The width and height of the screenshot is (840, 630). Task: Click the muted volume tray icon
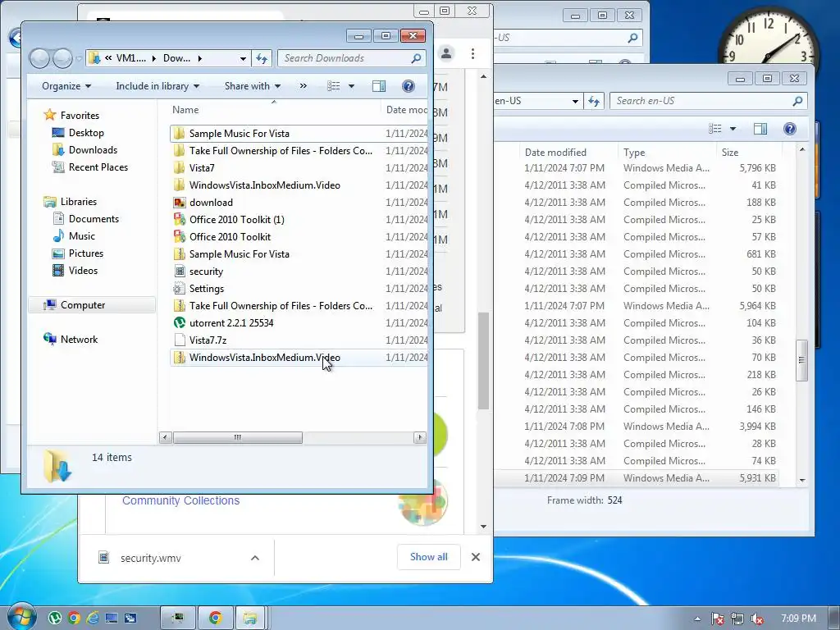[x=757, y=619]
